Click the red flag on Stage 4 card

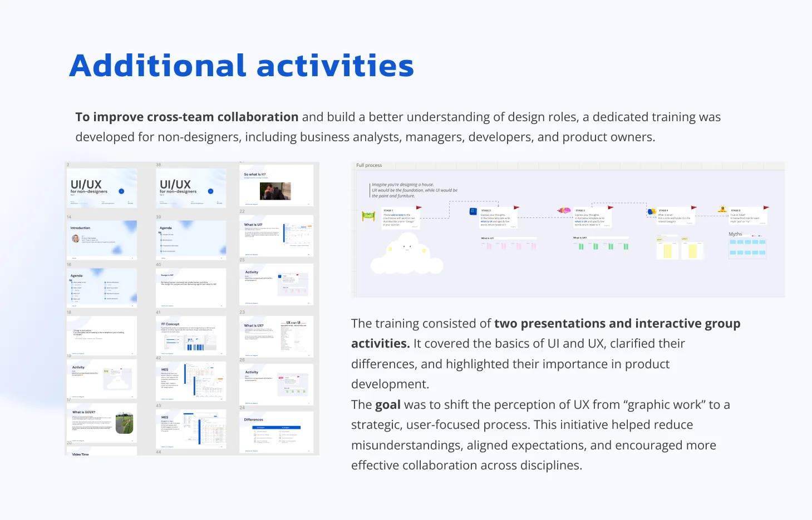point(695,207)
